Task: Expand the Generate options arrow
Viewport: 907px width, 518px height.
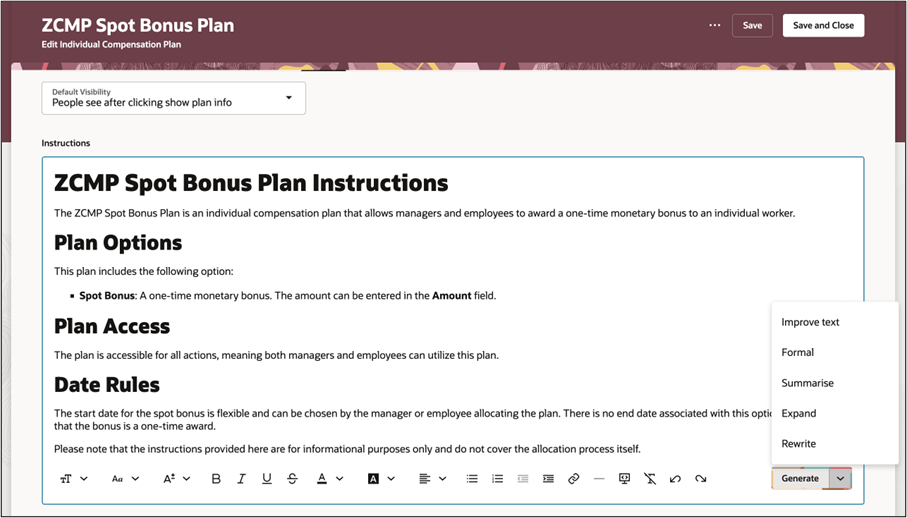Action: (x=840, y=479)
